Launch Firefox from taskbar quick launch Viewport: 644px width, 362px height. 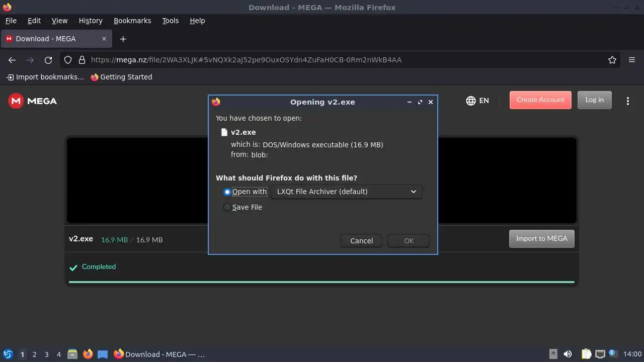coord(88,354)
